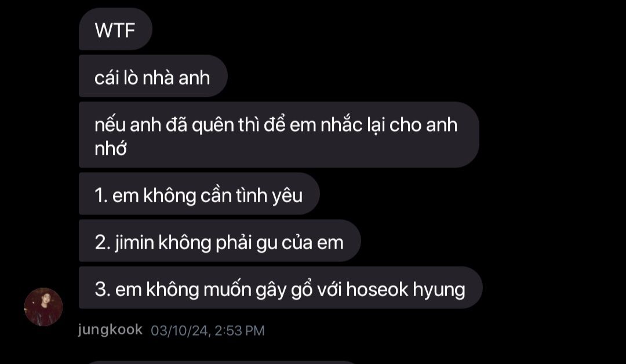Click the word 'nhớ' on the second line
626x364 pixels.
111,149
